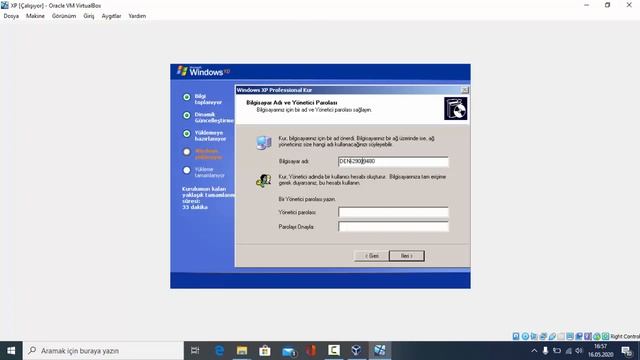Click the optical disc status icon

[x=525, y=336]
